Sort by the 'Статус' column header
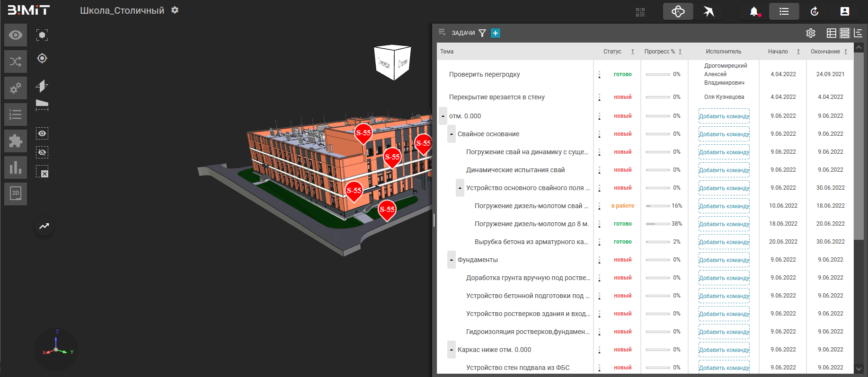Viewport: 868px width, 377px height. 612,52
